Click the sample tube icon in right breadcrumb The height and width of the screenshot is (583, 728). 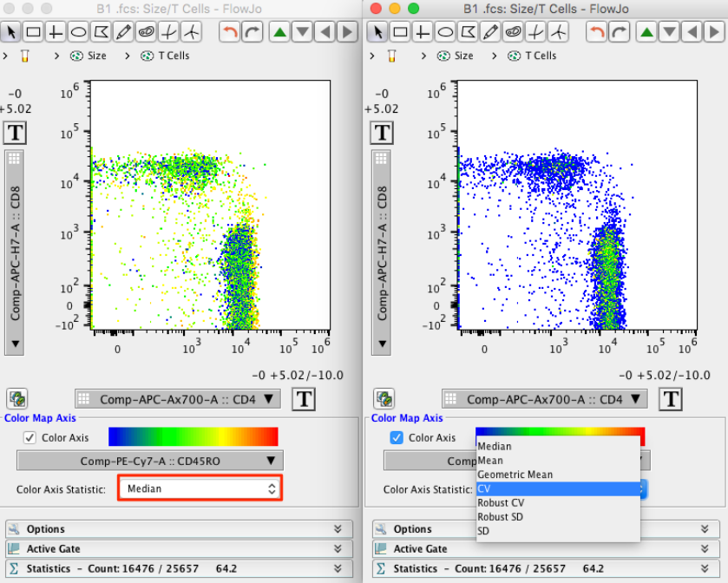[392, 56]
